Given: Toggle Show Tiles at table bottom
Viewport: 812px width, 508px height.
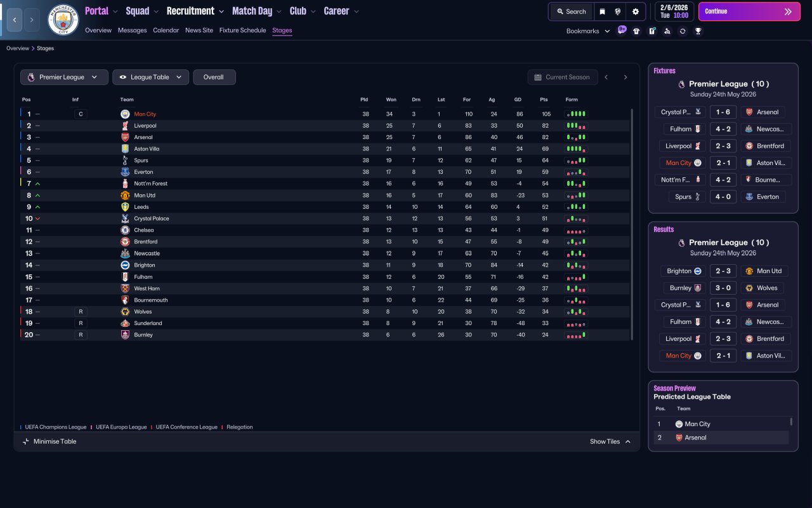Looking at the screenshot, I should [x=610, y=442].
